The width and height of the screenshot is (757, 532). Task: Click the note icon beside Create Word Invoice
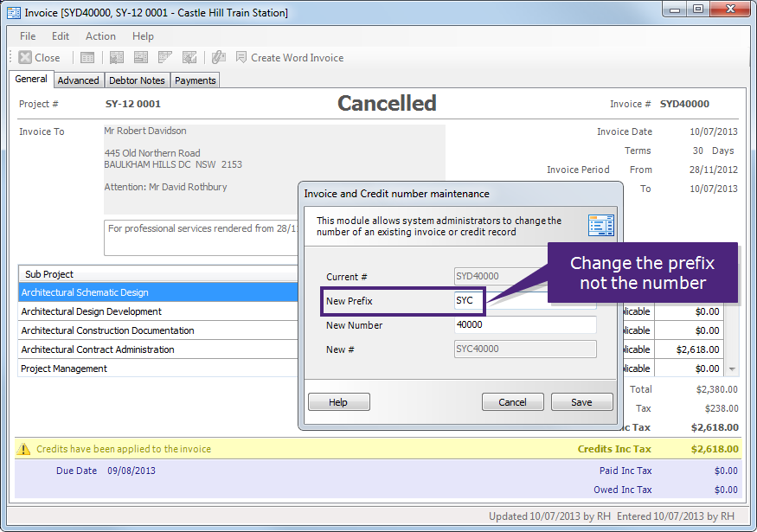click(x=240, y=57)
